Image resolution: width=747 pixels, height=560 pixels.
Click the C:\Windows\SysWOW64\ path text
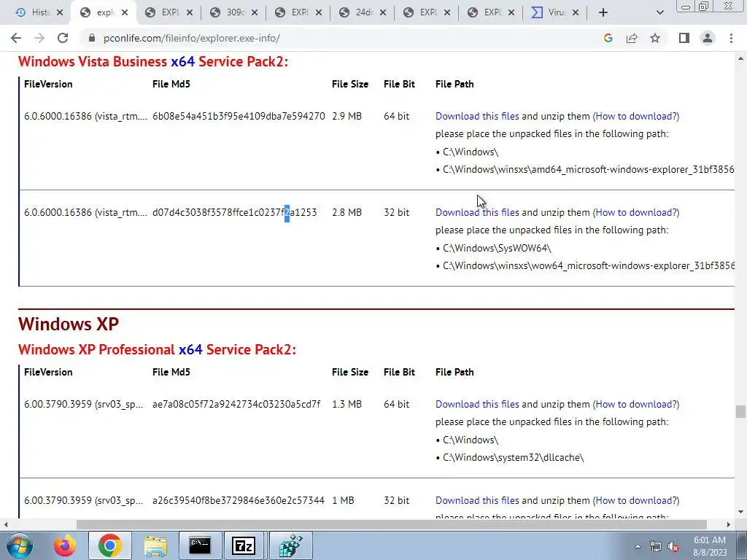pos(497,248)
